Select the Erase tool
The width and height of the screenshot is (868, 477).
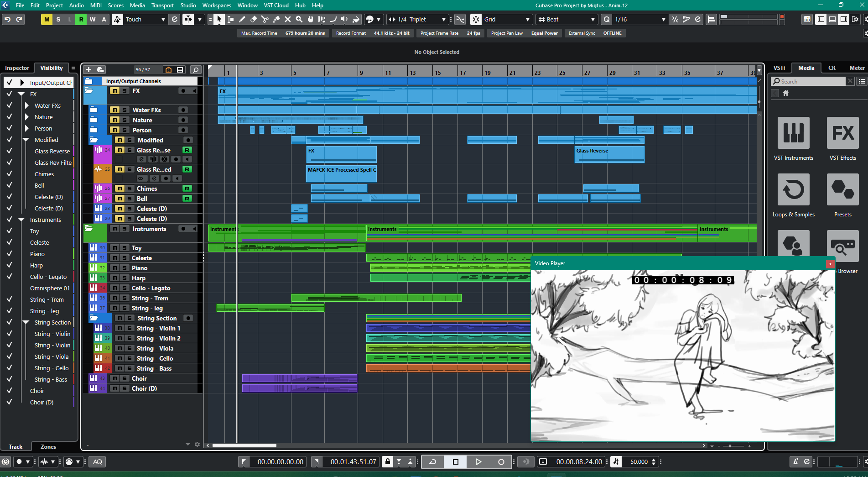254,19
